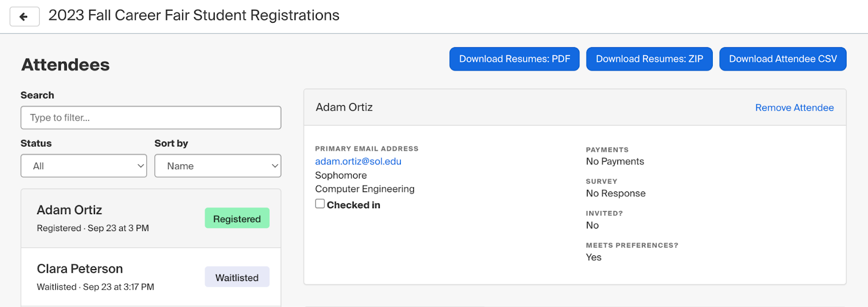Select Clara Peterson in attendee list
The height and width of the screenshot is (307, 868).
(151, 277)
